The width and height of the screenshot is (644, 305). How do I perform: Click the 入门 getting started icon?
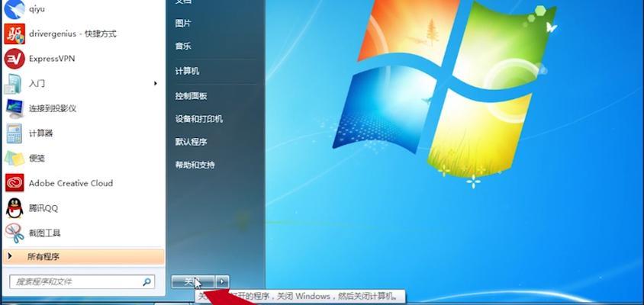pyautogui.click(x=13, y=84)
